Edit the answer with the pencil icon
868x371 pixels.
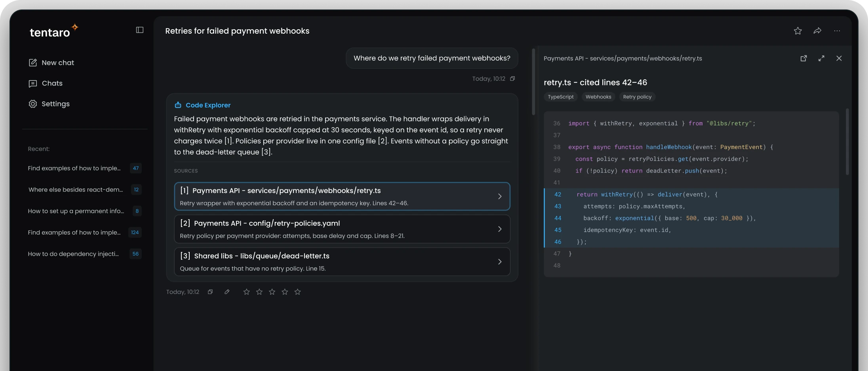[x=227, y=292]
